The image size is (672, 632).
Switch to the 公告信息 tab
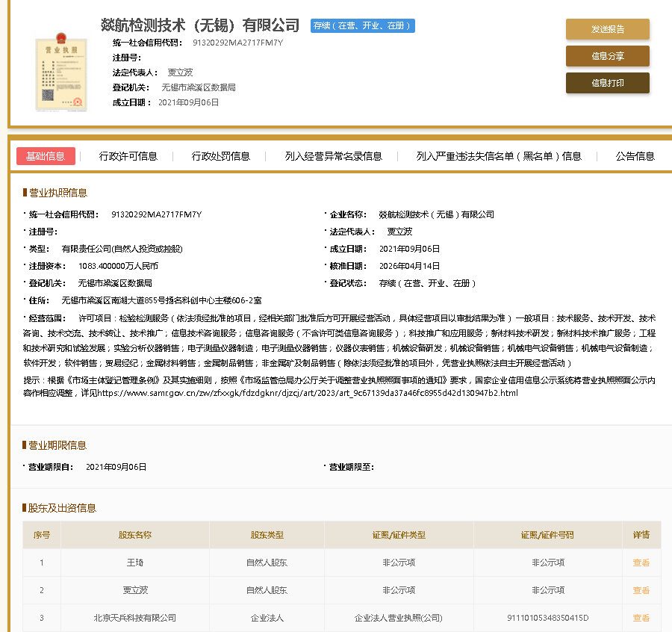635,156
